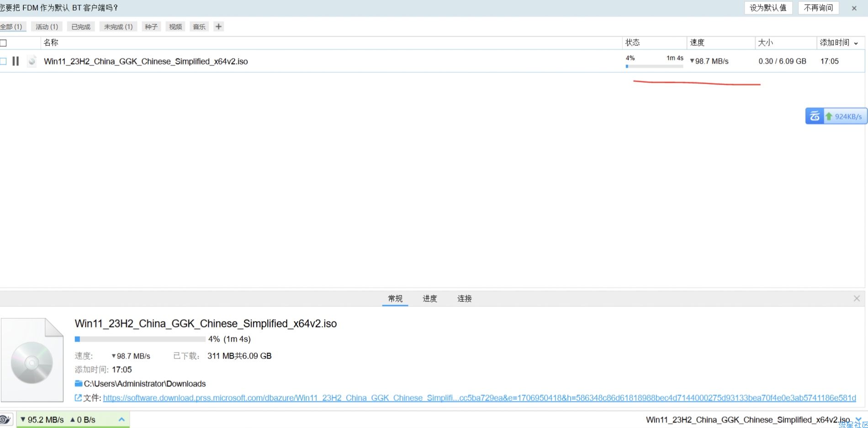The image size is (868, 428).
Task: Close the details panel
Action: pyautogui.click(x=857, y=299)
